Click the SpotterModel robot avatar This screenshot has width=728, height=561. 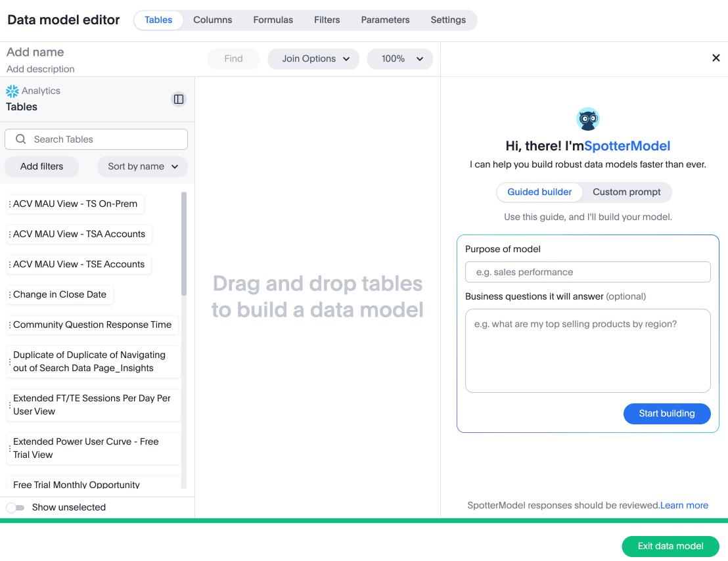587,119
